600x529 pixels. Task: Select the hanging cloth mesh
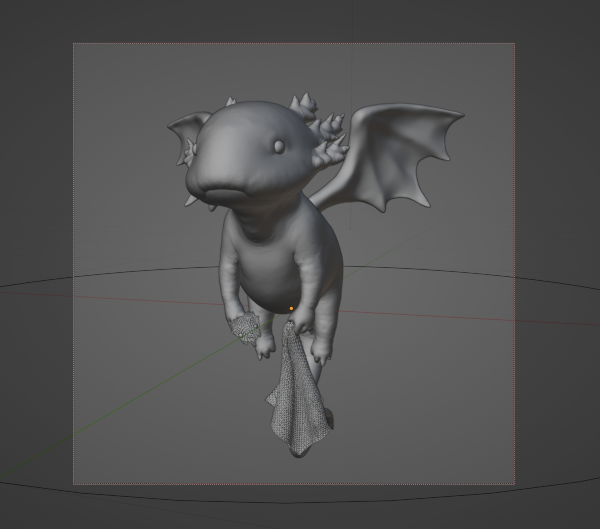(298, 400)
